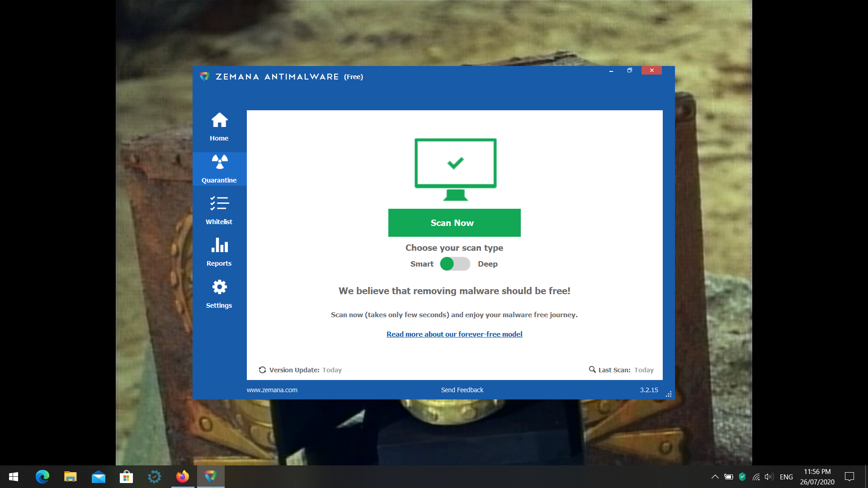Screen dimensions: 868x488
Task: Open Windows Start menu
Action: tap(14, 477)
